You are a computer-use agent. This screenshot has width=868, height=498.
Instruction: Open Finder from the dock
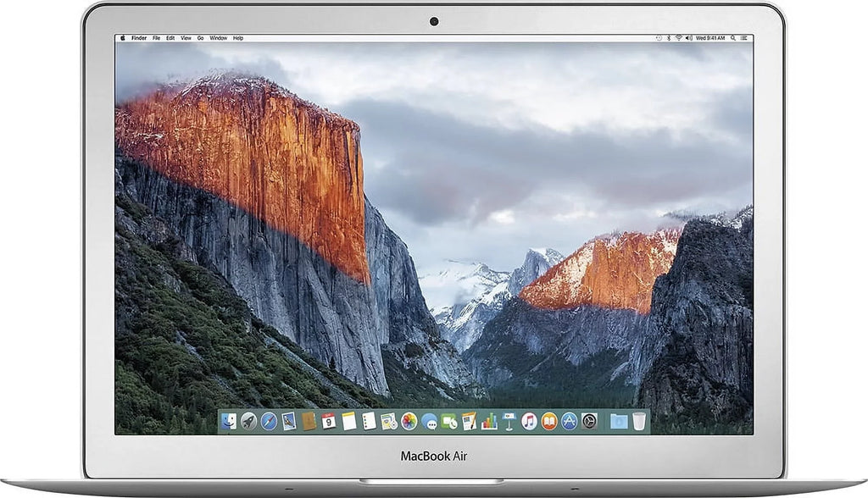[229, 422]
